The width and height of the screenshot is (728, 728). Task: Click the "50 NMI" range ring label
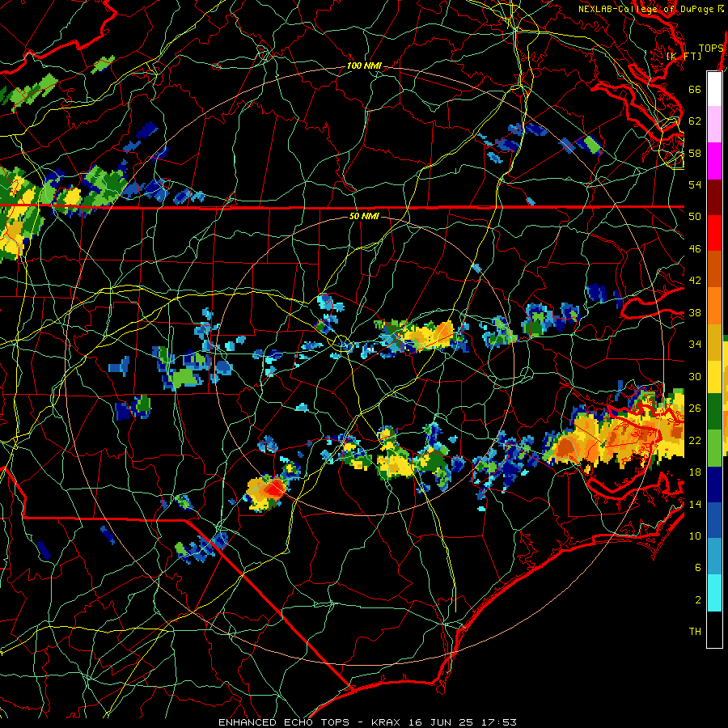point(364,216)
